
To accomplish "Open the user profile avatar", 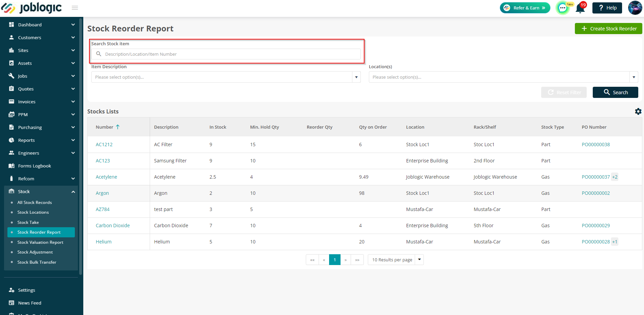I will pos(635,8).
